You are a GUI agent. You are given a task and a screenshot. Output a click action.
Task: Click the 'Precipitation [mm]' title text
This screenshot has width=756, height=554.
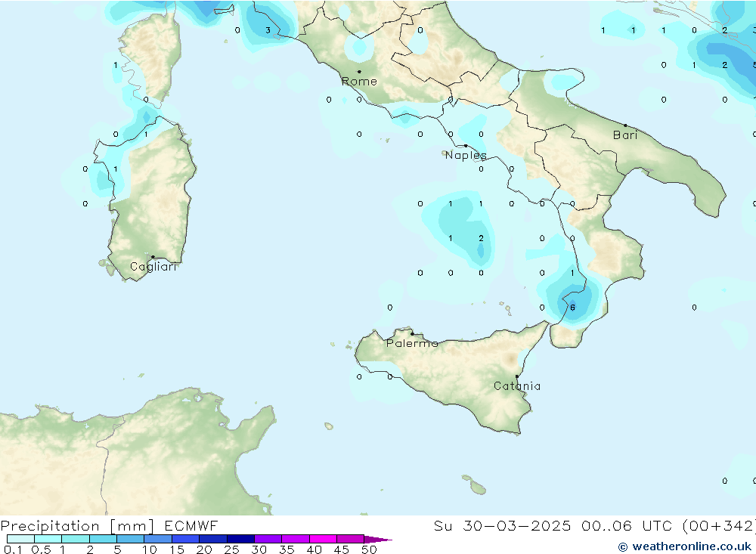[77, 526]
